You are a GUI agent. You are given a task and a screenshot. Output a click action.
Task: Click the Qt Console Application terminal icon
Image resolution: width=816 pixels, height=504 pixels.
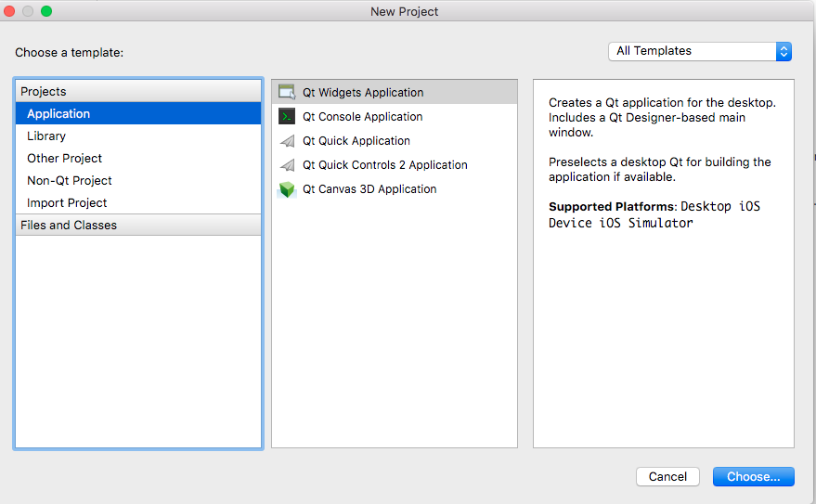[287, 117]
